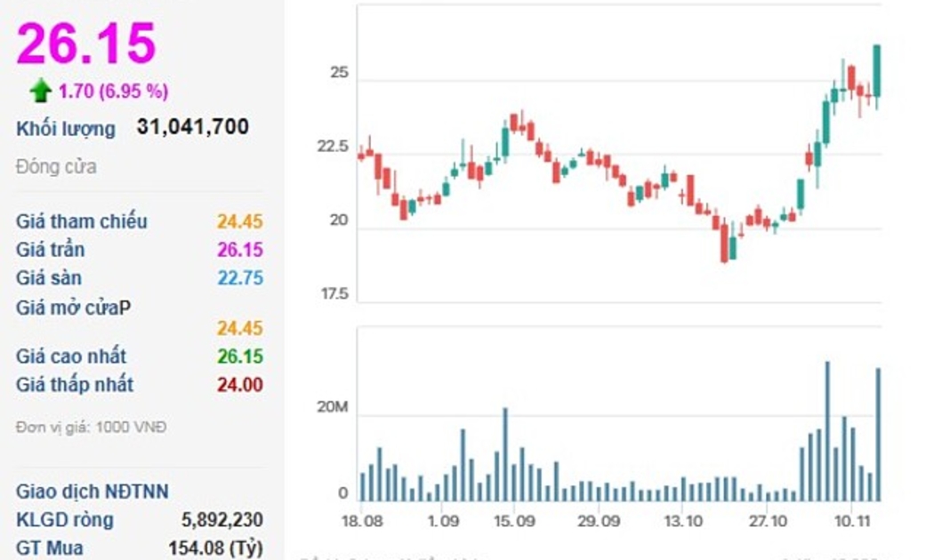Click the green up arrow icon

(x=40, y=90)
